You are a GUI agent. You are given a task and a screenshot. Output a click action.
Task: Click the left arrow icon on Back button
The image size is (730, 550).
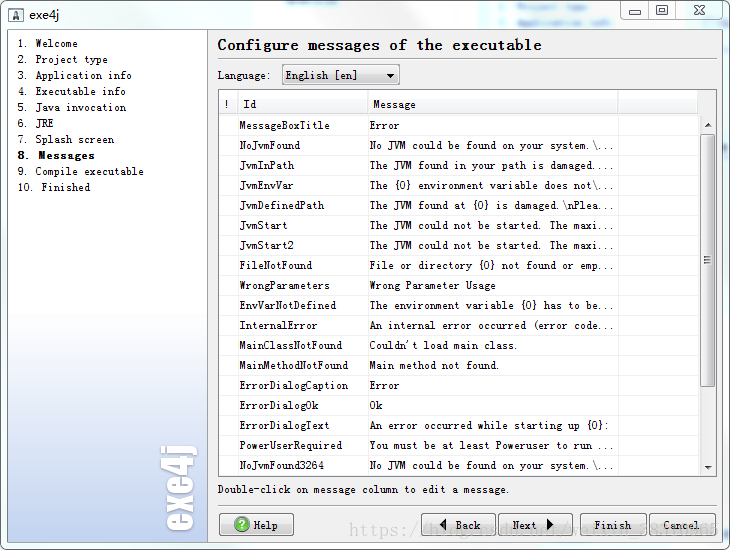(x=438, y=525)
